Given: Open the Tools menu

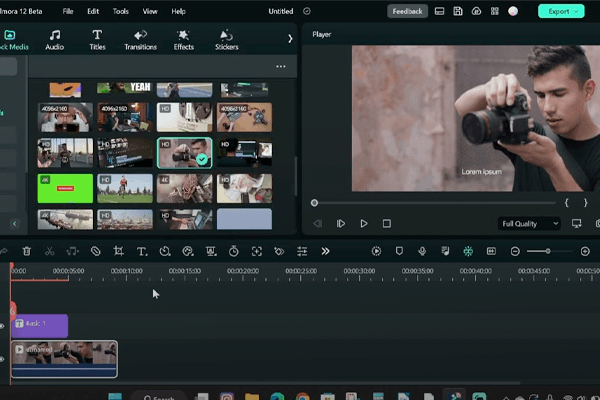Looking at the screenshot, I should click(121, 11).
